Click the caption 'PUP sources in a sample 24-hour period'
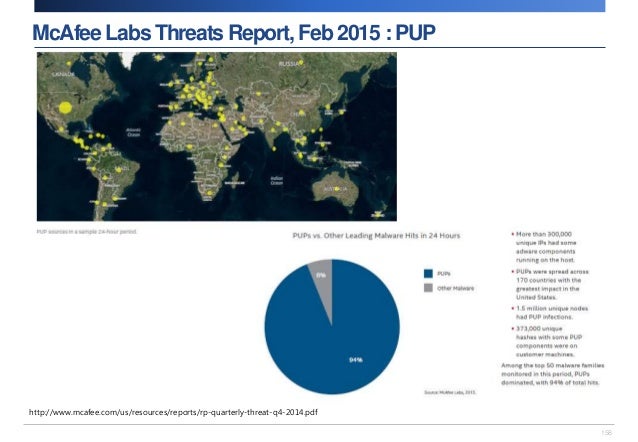This screenshot has height=442, width=638. click(x=87, y=232)
